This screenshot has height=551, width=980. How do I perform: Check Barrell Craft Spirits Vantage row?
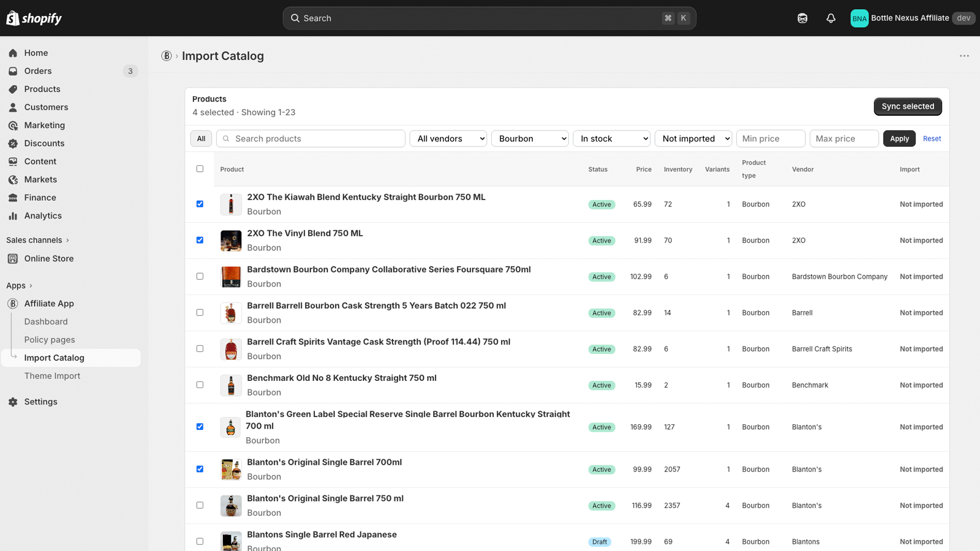(x=200, y=348)
